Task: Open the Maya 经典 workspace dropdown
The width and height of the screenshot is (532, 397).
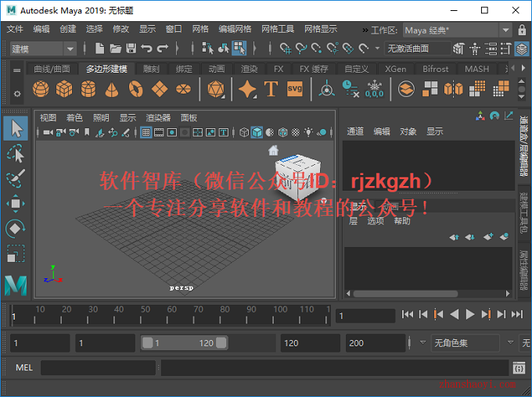Action: [457, 30]
